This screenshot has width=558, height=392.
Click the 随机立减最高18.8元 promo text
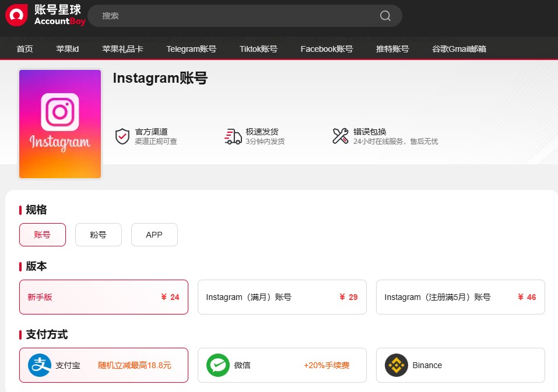pos(135,365)
